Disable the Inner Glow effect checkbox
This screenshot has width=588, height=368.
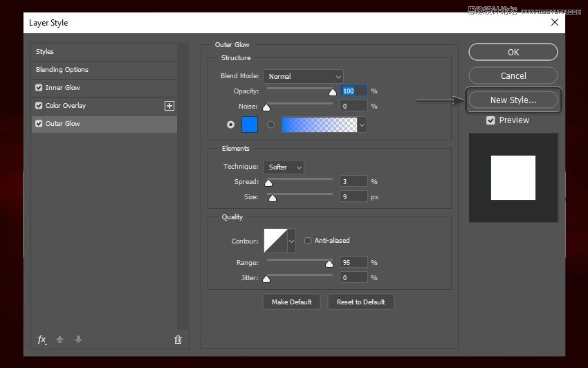tap(39, 88)
